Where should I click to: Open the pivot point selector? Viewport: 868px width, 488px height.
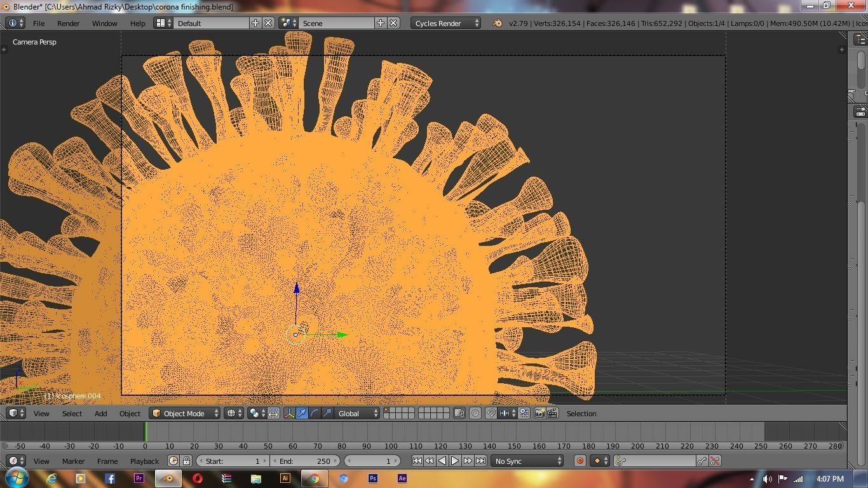[x=257, y=413]
